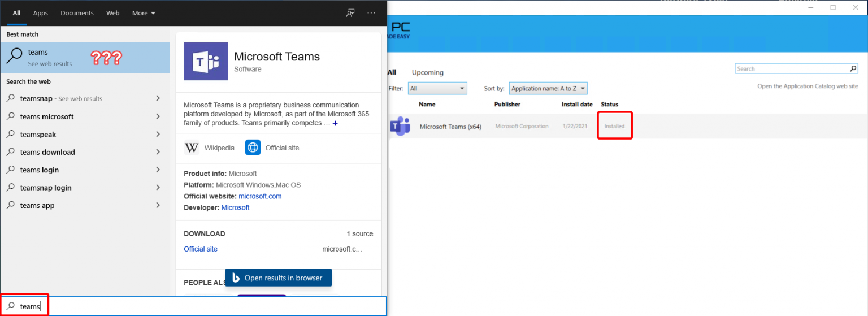Select teams download suggestion
The width and height of the screenshot is (868, 316).
pos(85,152)
